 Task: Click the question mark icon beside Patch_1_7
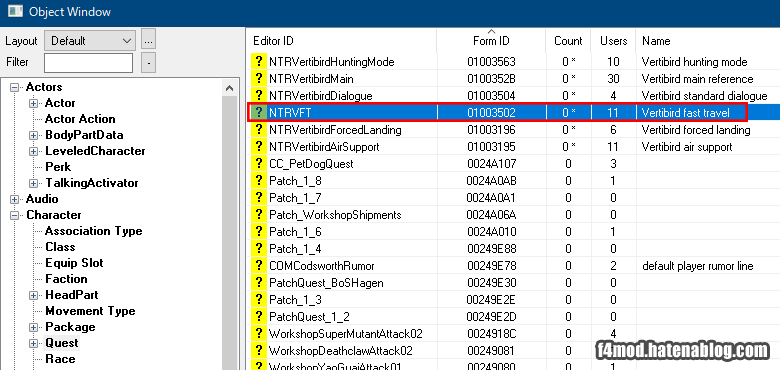[x=259, y=198]
